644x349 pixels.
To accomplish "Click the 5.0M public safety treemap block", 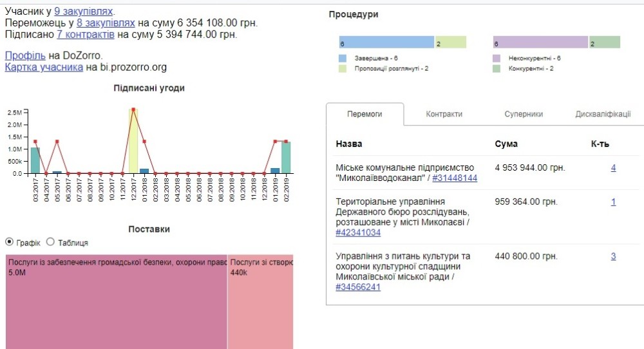I will [x=116, y=303].
